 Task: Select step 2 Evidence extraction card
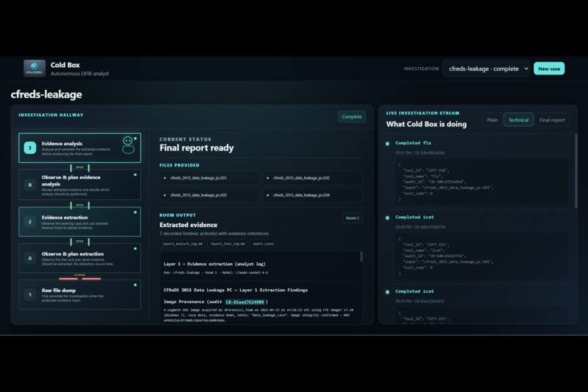click(80, 222)
